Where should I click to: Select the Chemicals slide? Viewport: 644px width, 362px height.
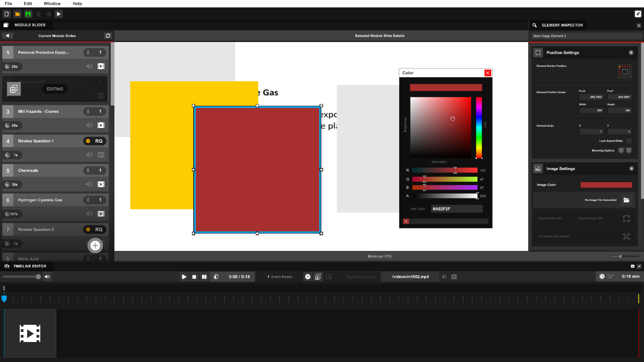tap(48, 170)
